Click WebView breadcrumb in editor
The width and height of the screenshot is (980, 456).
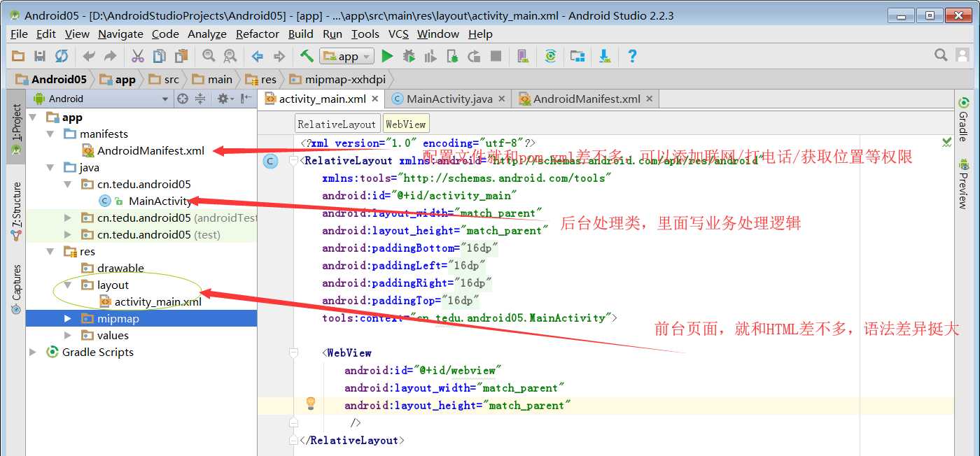pos(405,124)
